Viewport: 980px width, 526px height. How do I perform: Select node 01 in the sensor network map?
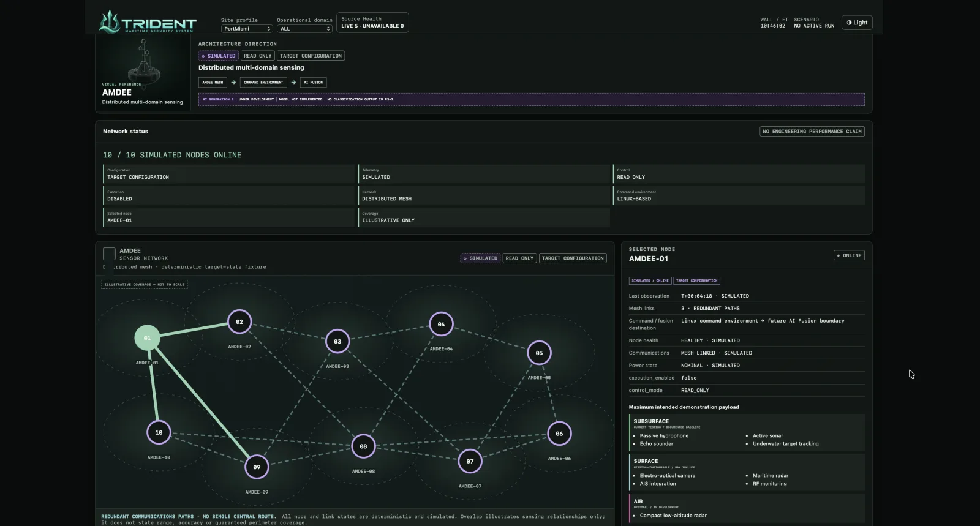point(147,337)
